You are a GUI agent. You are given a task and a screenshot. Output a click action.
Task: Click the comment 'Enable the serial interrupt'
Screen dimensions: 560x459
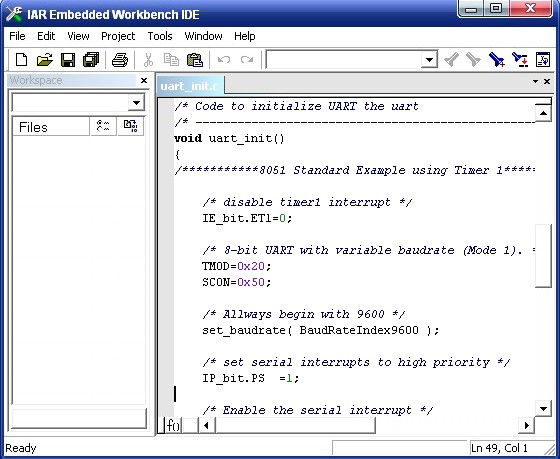[x=317, y=410]
